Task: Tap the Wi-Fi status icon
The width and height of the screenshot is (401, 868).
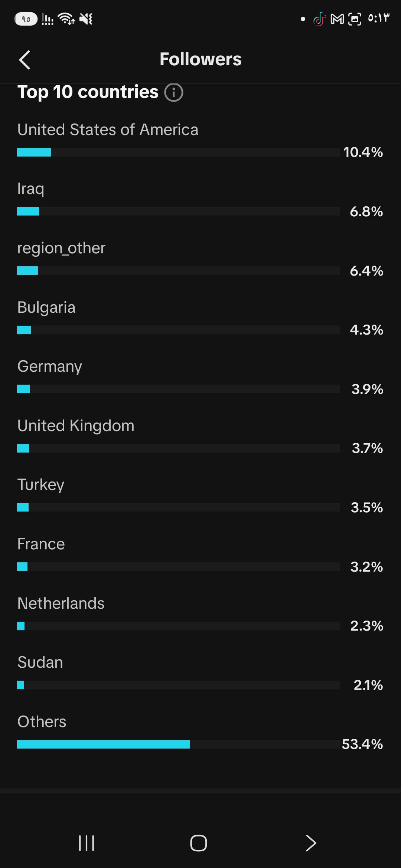Action: [66, 19]
